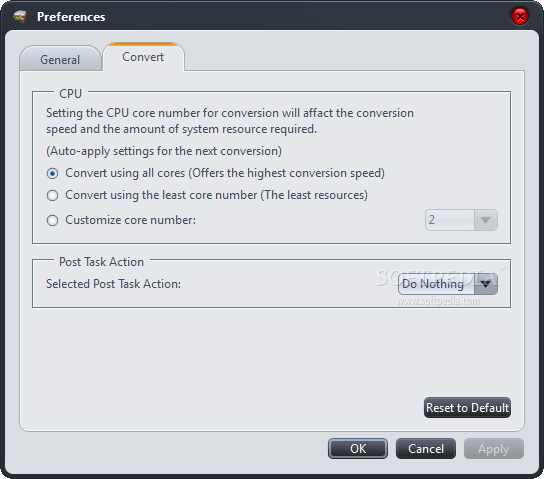Dismiss the dialog with Cancel
544x479 pixels.
(426, 448)
